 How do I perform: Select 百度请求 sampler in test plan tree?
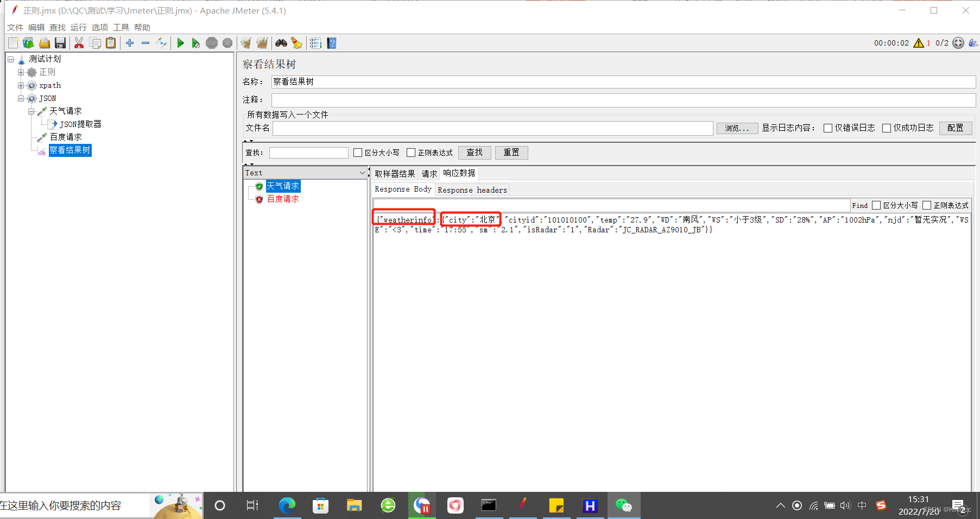coord(66,137)
